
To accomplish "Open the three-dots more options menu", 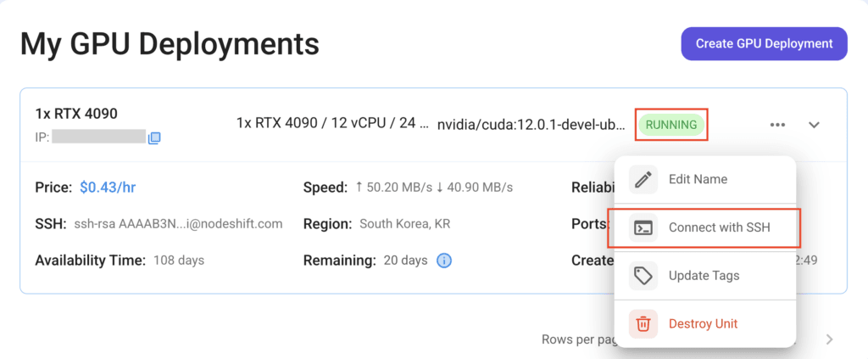I will click(x=777, y=125).
